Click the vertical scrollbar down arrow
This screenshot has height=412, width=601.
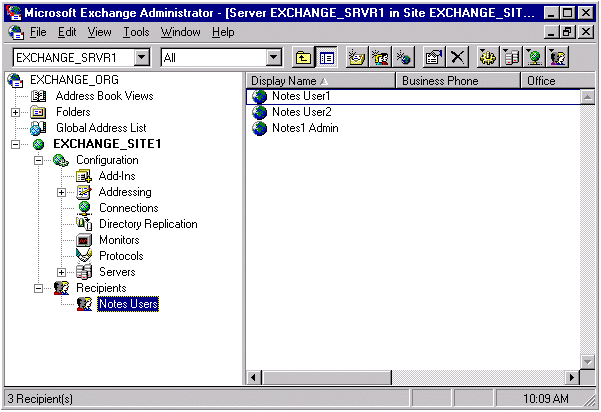click(x=587, y=361)
